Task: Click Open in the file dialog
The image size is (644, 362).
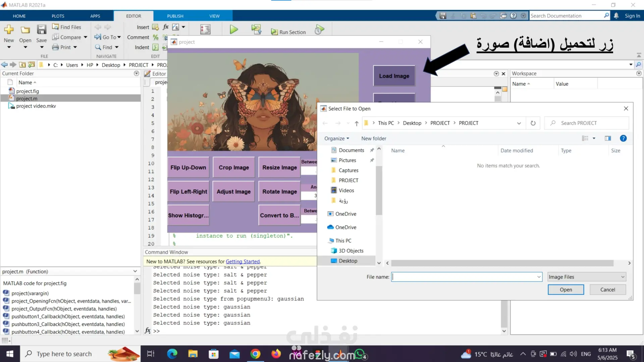Action: (x=566, y=290)
